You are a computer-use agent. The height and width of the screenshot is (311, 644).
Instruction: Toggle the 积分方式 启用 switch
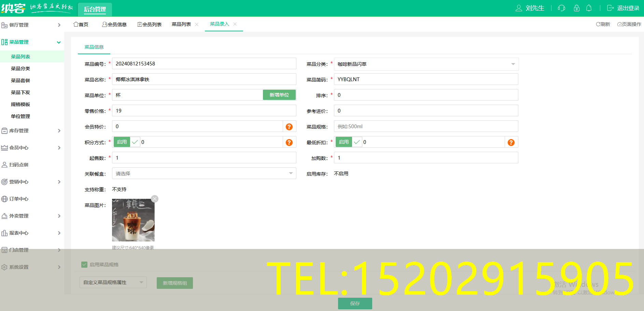coord(122,142)
